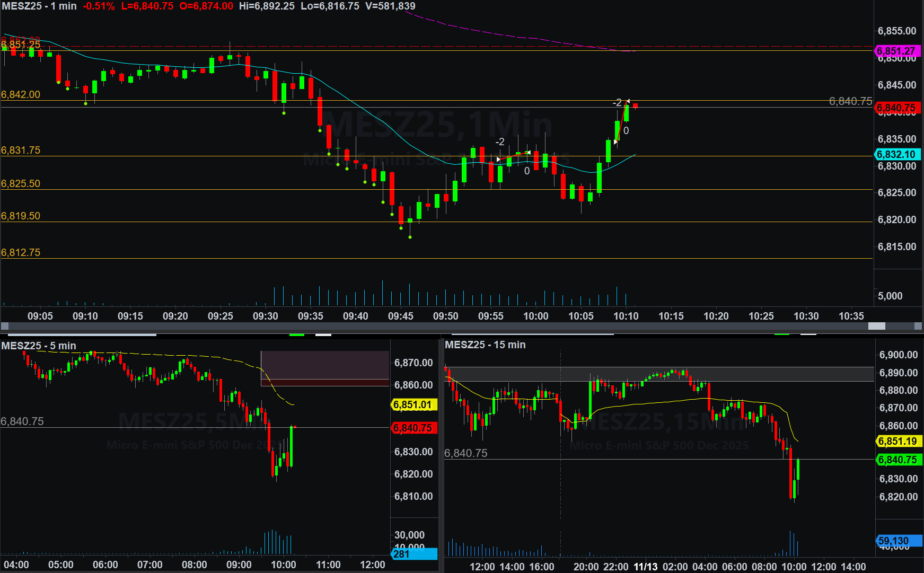
Task: Click the MESZ25 - 5 min chart title
Action: point(39,346)
